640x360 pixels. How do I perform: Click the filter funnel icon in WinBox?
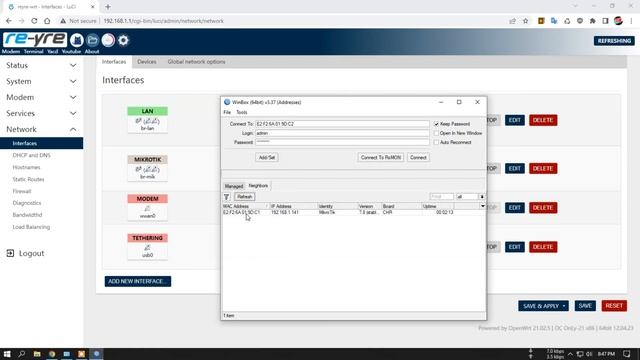pyautogui.click(x=227, y=197)
